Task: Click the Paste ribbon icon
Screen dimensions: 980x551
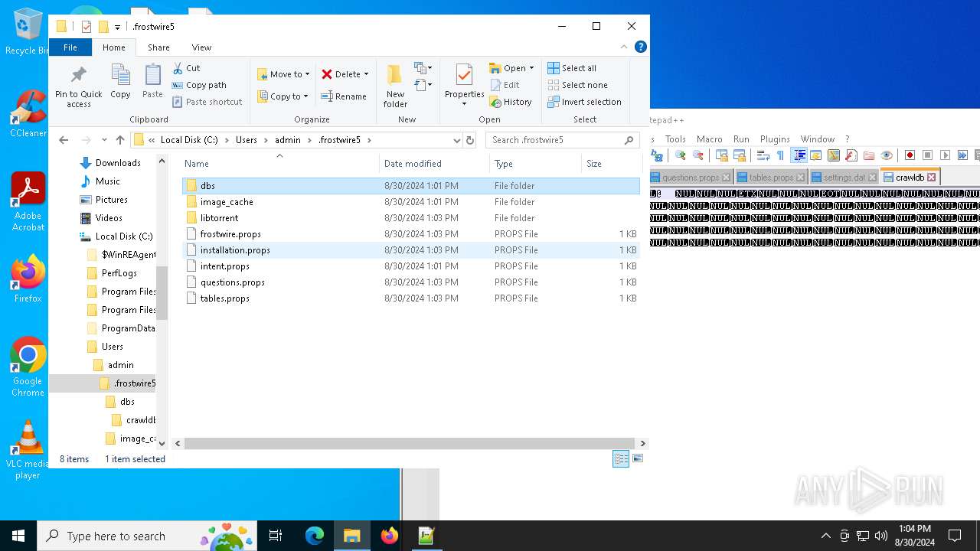Action: pos(152,81)
